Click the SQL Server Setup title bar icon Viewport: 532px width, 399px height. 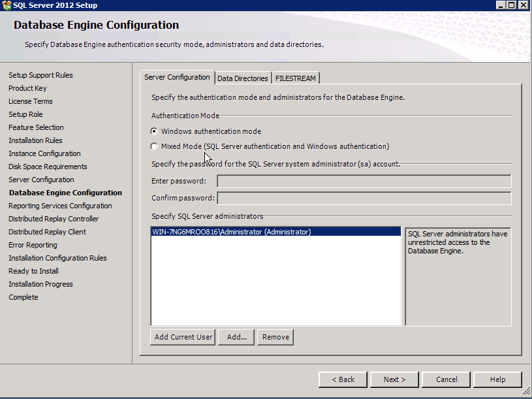pyautogui.click(x=7, y=5)
